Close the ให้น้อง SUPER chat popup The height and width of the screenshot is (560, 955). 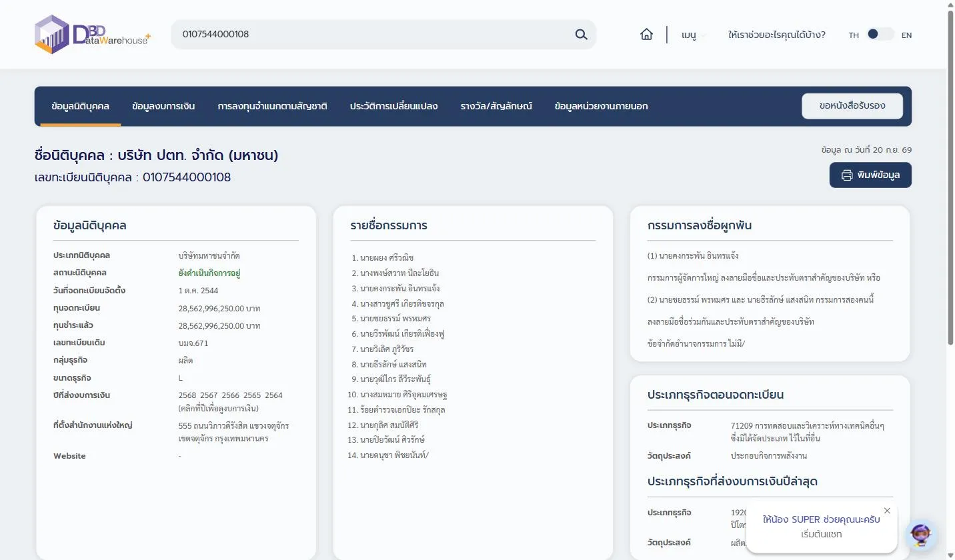[887, 511]
